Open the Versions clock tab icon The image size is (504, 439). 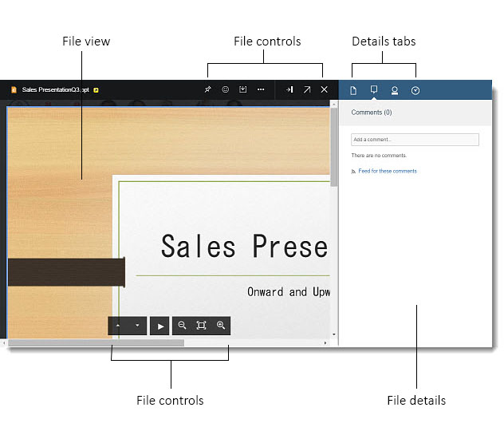(x=415, y=90)
